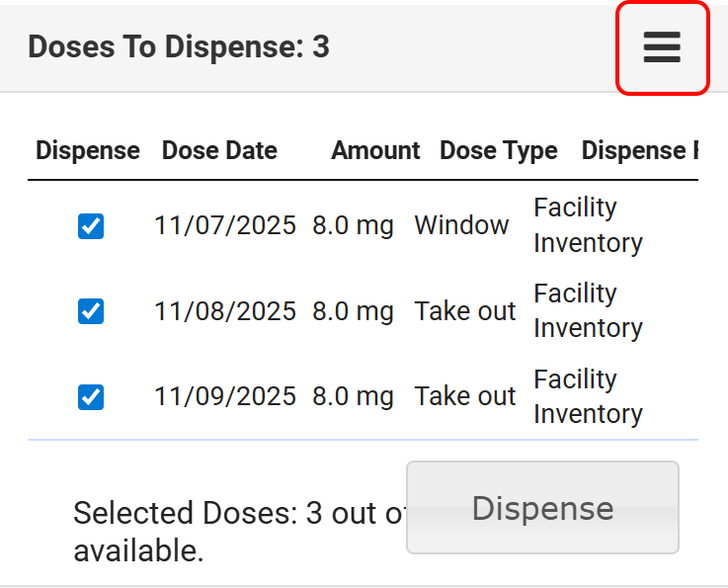The height and width of the screenshot is (588, 728).
Task: Deselect the 11/09/2025 dose checkbox
Action: click(91, 397)
